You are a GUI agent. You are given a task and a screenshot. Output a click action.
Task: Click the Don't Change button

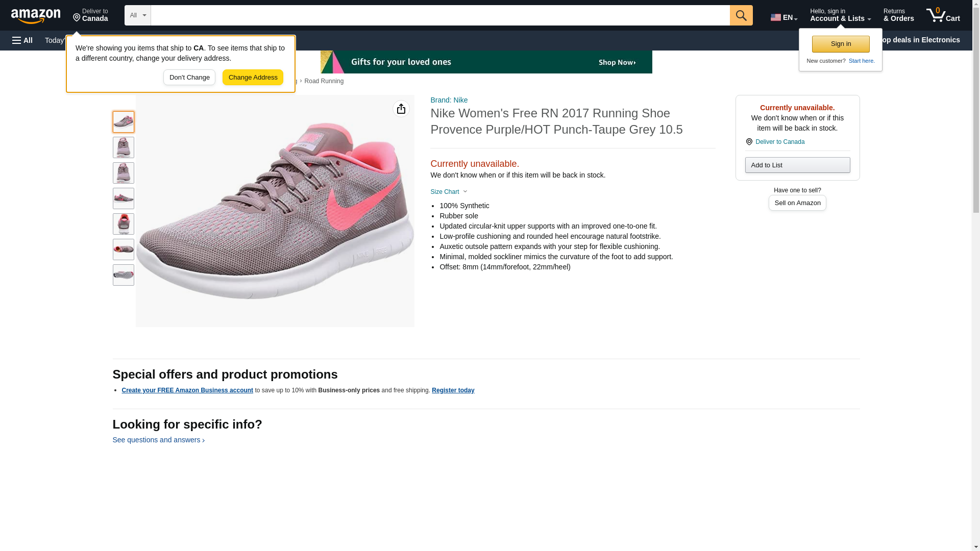[x=189, y=78]
